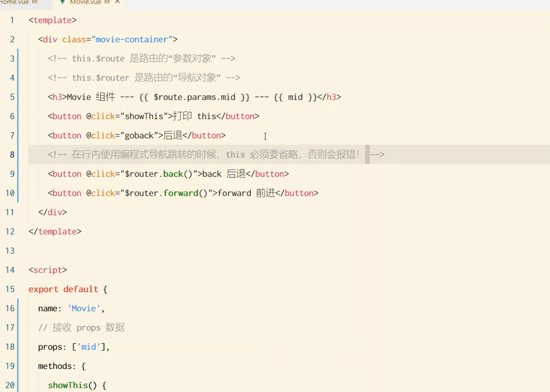Click the closing template tag on line 12
Image resolution: width=550 pixels, height=392 pixels.
[x=55, y=232]
